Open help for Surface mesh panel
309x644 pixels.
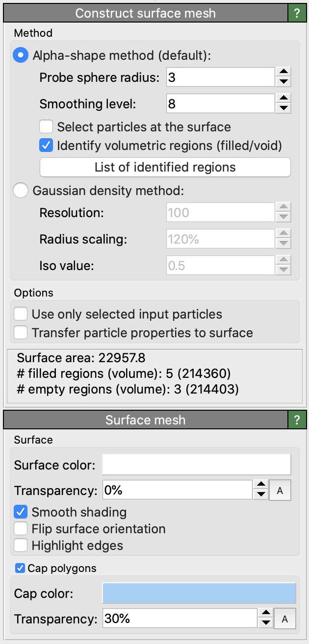(x=296, y=420)
